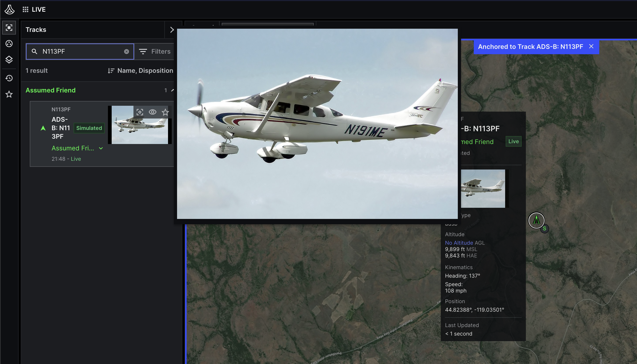This screenshot has width=637, height=364.
Task: Click the Anduril logo icon
Action: pos(10,10)
